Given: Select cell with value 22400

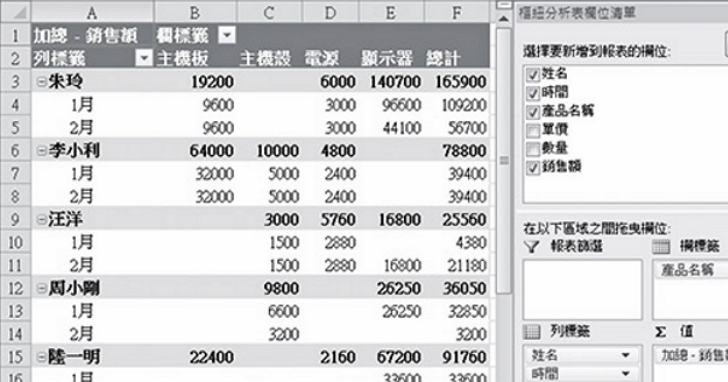Looking at the screenshot, I should 195,357.
